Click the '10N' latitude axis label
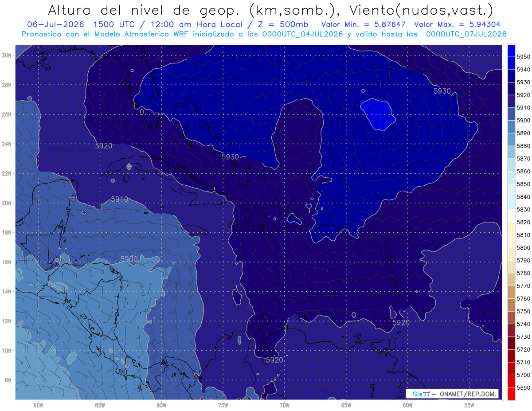This screenshot has width=532, height=411. pyautogui.click(x=7, y=351)
